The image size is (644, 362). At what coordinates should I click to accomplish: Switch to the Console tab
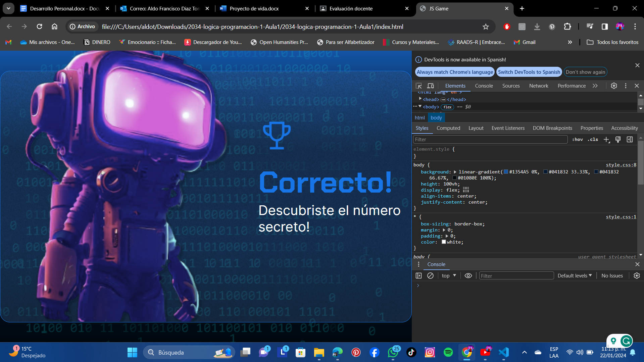coord(484,86)
